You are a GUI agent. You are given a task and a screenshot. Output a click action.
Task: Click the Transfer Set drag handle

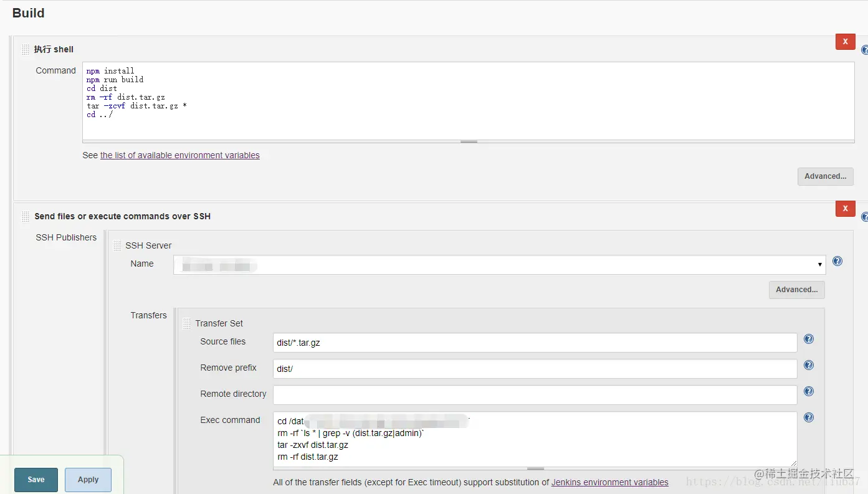[x=186, y=323]
